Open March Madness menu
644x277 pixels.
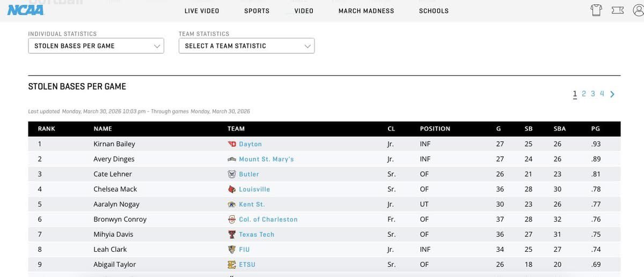(367, 11)
